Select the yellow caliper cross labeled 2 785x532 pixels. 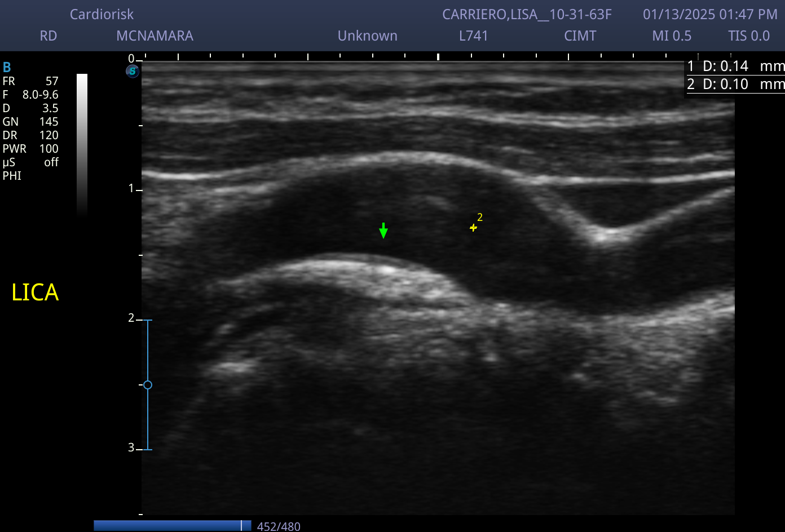tap(474, 228)
